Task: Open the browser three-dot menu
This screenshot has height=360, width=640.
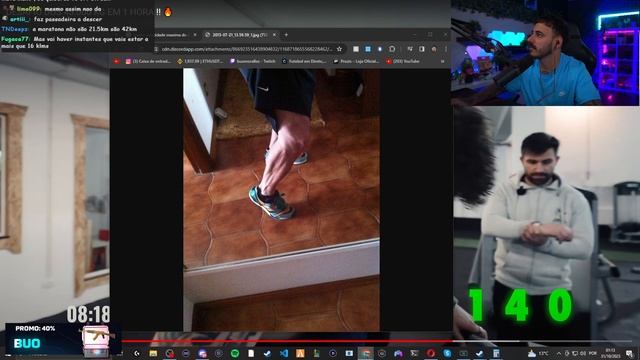Action: click(x=446, y=49)
